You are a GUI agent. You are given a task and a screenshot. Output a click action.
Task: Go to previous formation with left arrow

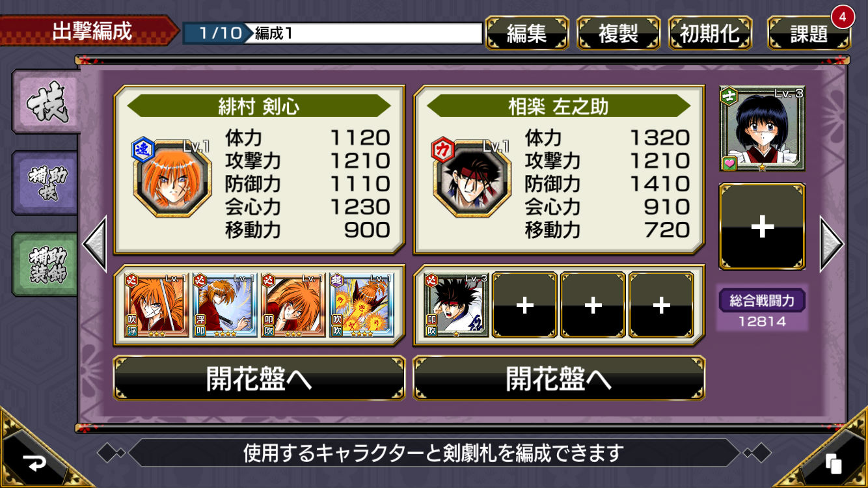[95, 244]
